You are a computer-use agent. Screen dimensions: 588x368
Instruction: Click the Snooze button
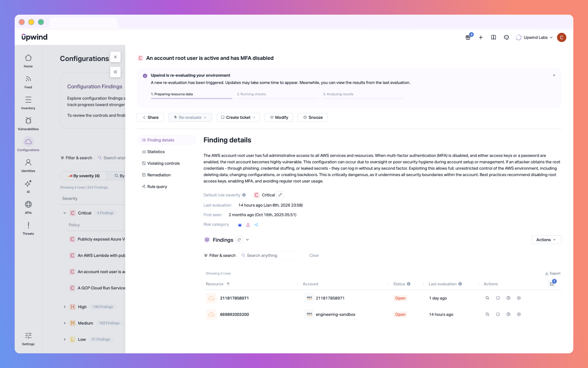pos(313,117)
